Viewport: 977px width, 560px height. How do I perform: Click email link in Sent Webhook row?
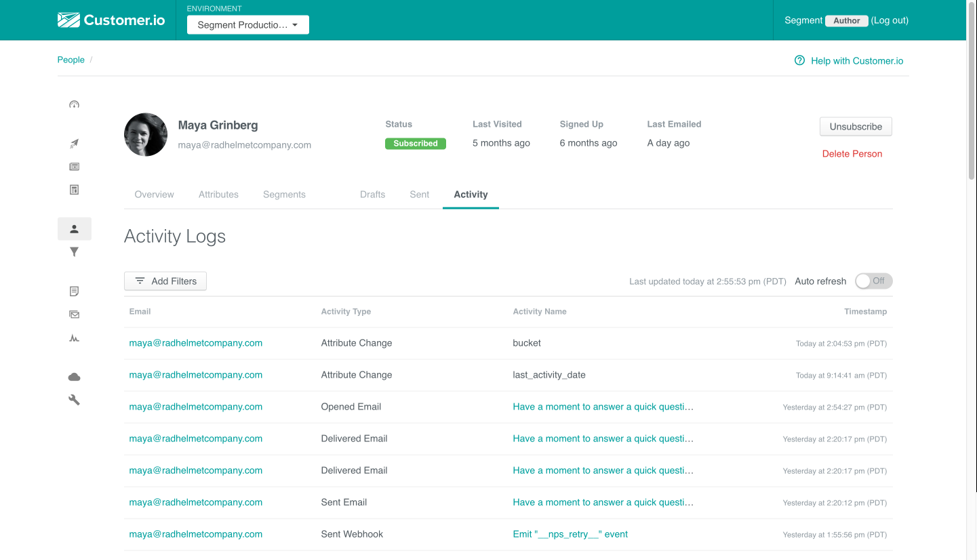point(196,534)
